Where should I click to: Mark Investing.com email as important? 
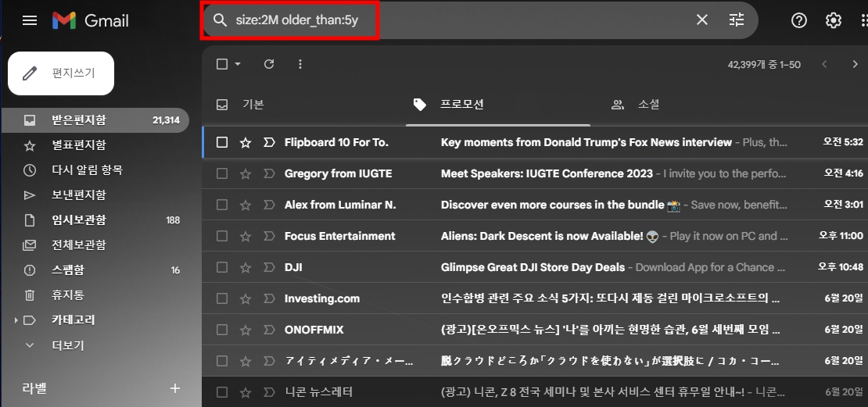(x=269, y=298)
